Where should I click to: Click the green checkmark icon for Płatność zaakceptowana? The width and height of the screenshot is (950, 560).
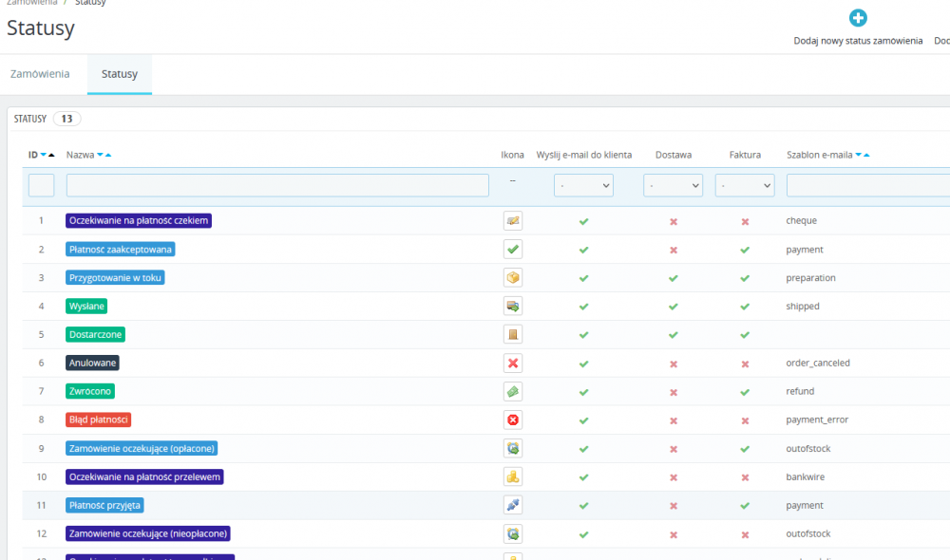pos(513,250)
